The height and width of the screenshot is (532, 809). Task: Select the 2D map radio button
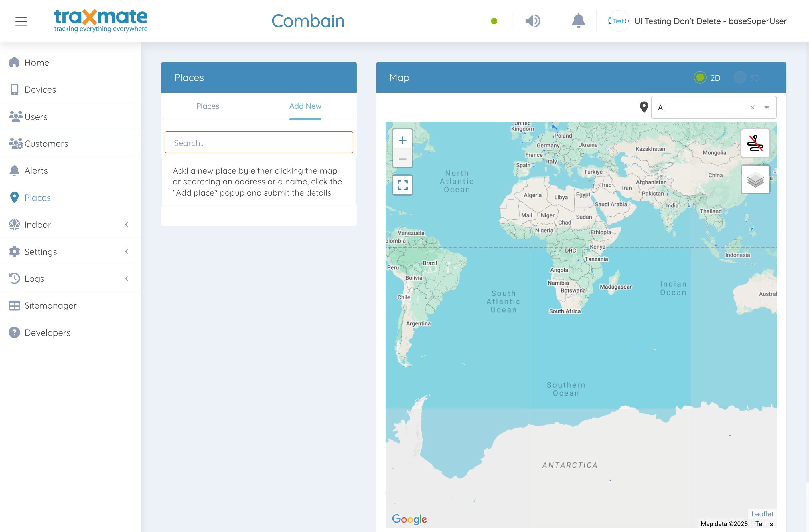coord(700,78)
